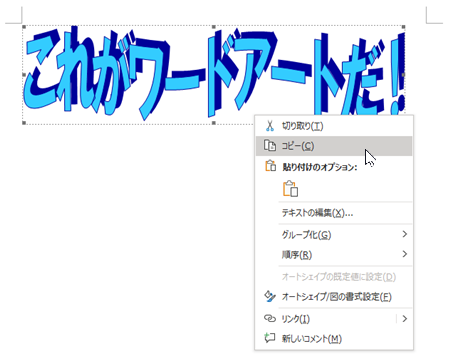Click the 貼り付けのオプション: heading text
Image resolution: width=450 pixels, height=363 pixels.
tap(320, 167)
